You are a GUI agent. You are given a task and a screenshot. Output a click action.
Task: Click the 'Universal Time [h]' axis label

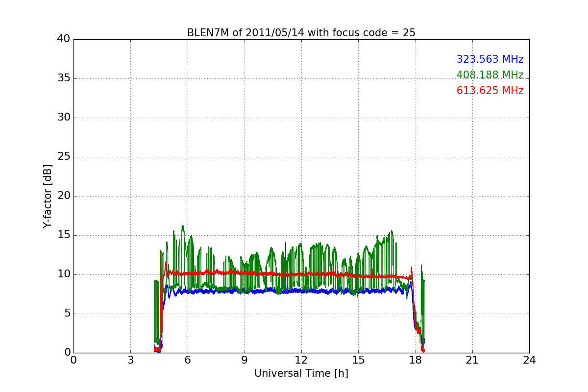tap(301, 373)
